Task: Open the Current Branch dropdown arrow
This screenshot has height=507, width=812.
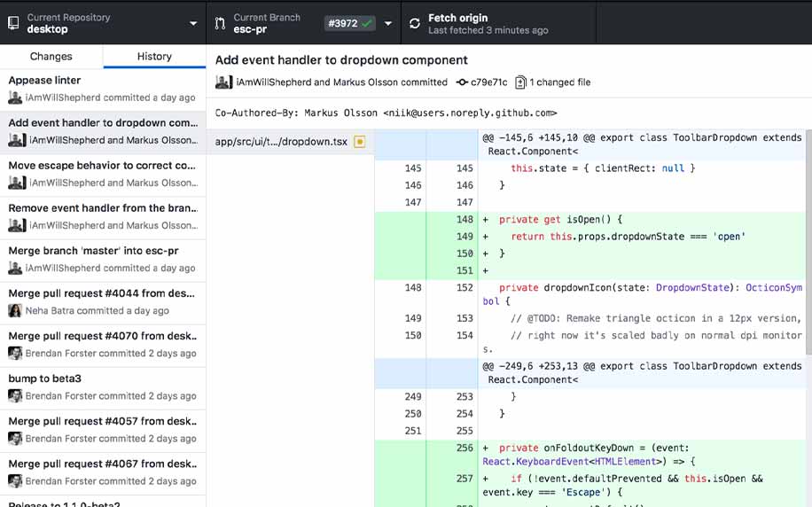Action: coord(387,24)
